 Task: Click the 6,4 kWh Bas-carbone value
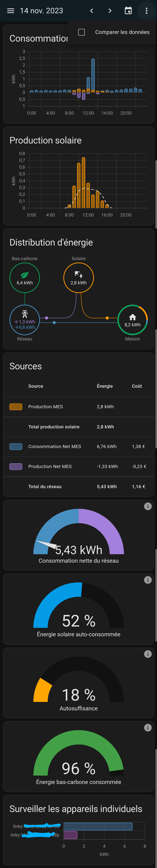(x=25, y=283)
